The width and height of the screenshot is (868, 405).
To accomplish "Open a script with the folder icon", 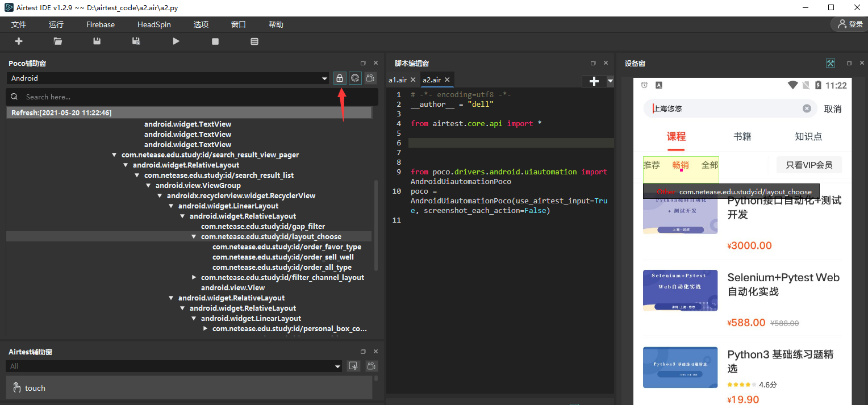I will pos(58,41).
